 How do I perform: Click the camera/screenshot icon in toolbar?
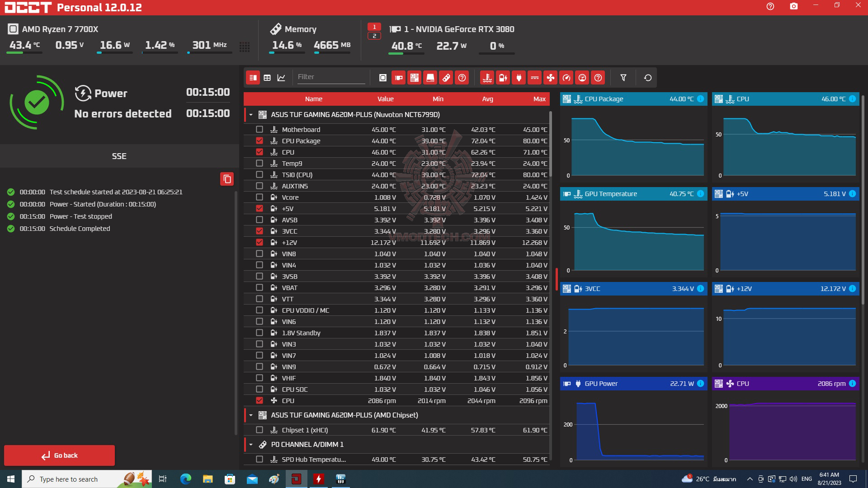tap(794, 7)
